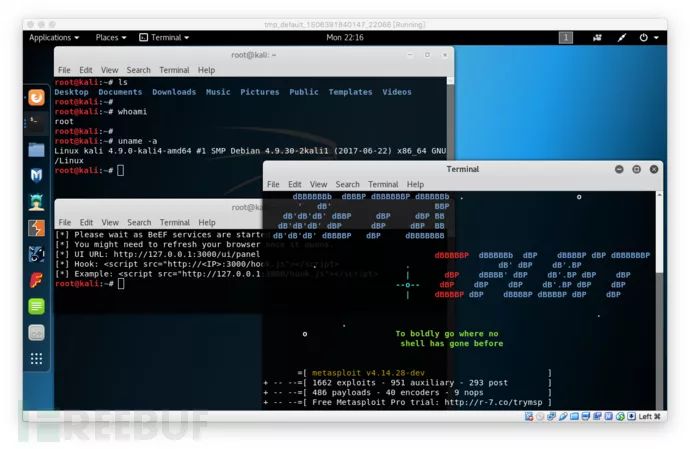This screenshot has height=449, width=690.
Task: Open the Places menu in top bar
Action: [111, 38]
